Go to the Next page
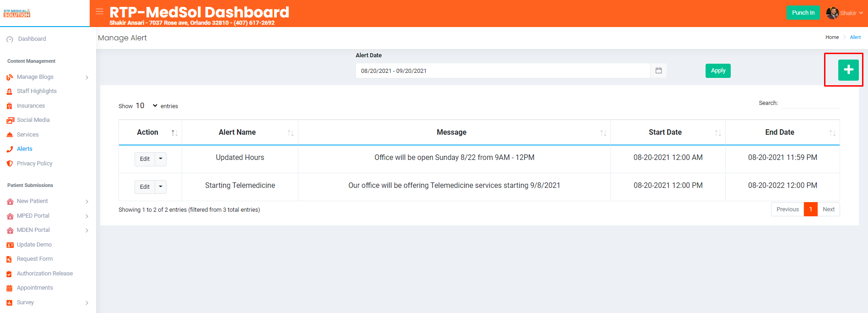This screenshot has height=313, width=868. click(x=829, y=209)
